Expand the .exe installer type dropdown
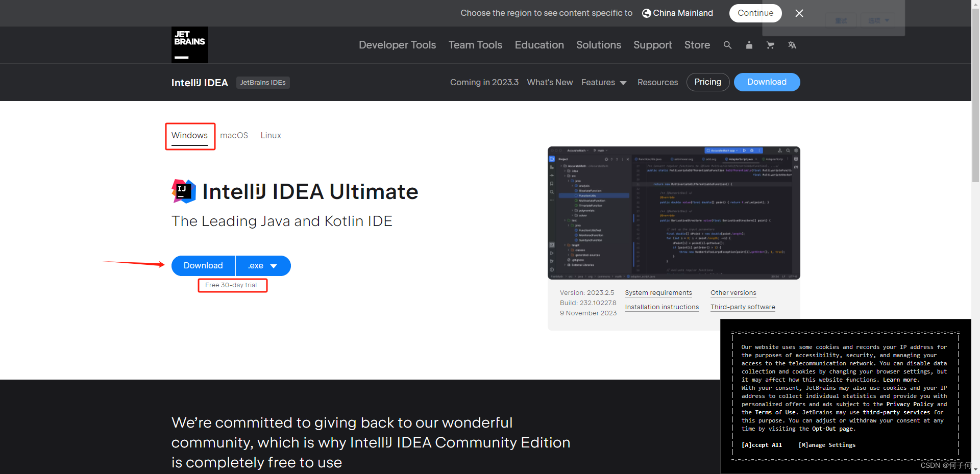Viewport: 980px width, 474px height. (x=263, y=266)
